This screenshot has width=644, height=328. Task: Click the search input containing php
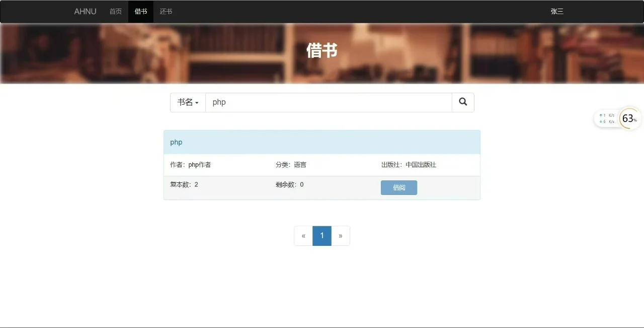327,102
